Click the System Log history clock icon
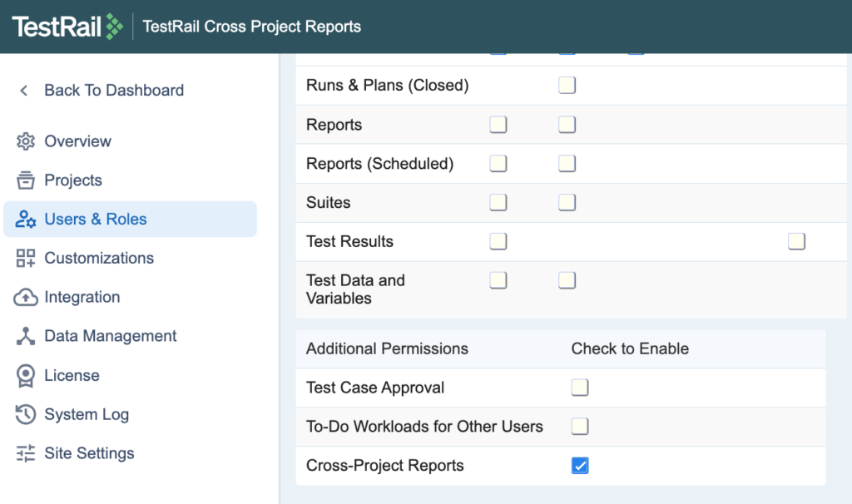Screen dimensions: 852x504 (26, 414)
